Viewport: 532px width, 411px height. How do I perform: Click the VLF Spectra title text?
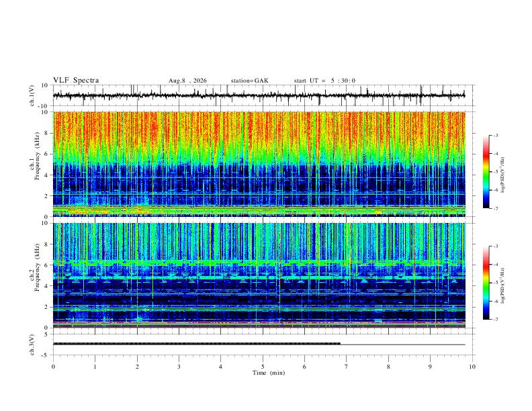[76, 81]
